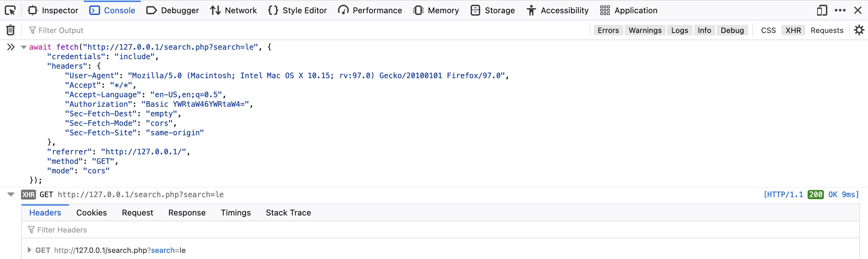Expand the GET search.php header row

(30, 250)
